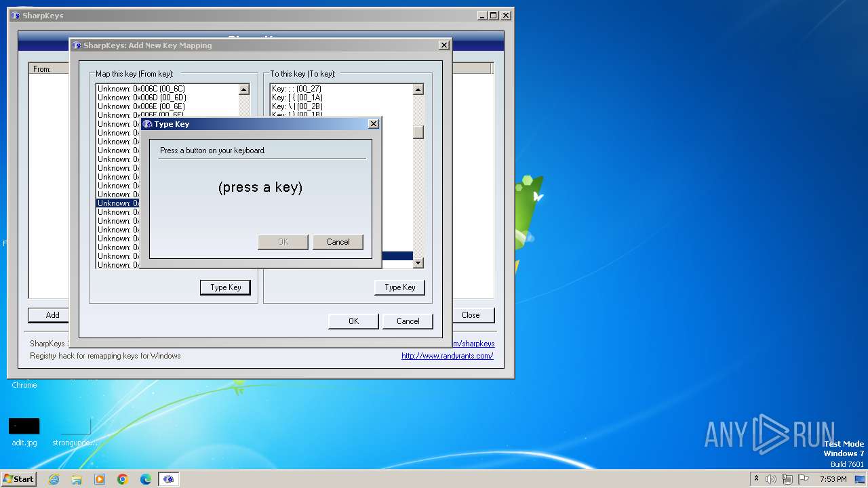The image size is (868, 488).
Task: Click Type Key button under From key list
Action: (225, 287)
